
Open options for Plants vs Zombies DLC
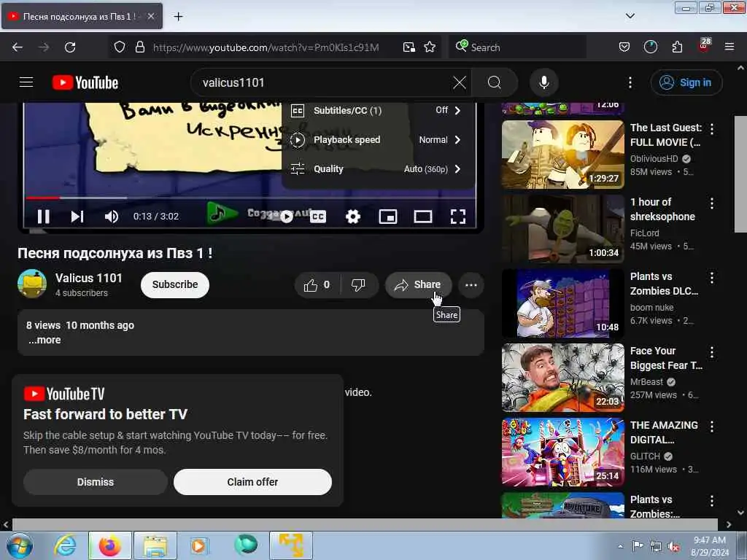tap(712, 278)
